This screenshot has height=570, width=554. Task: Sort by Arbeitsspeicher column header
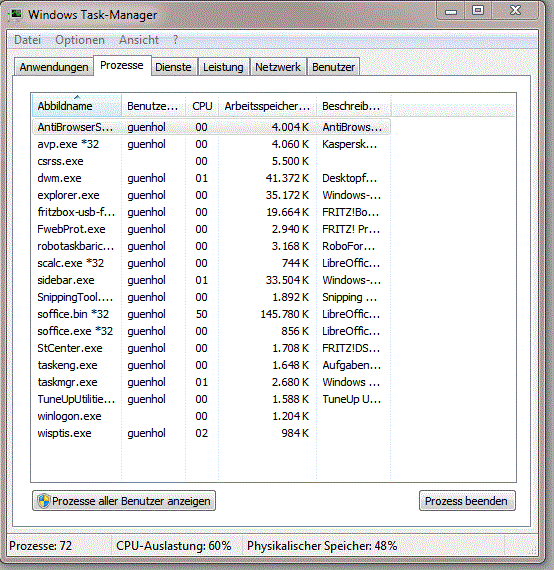267,106
